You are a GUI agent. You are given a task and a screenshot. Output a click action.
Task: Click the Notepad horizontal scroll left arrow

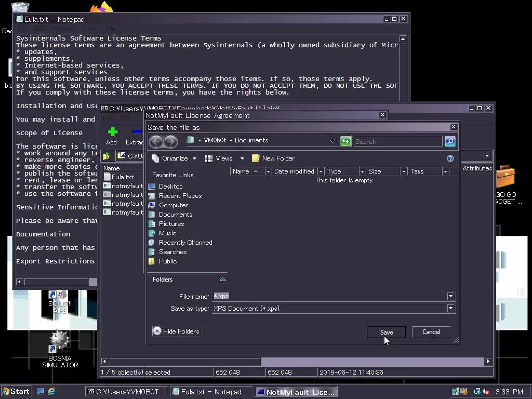click(19, 282)
